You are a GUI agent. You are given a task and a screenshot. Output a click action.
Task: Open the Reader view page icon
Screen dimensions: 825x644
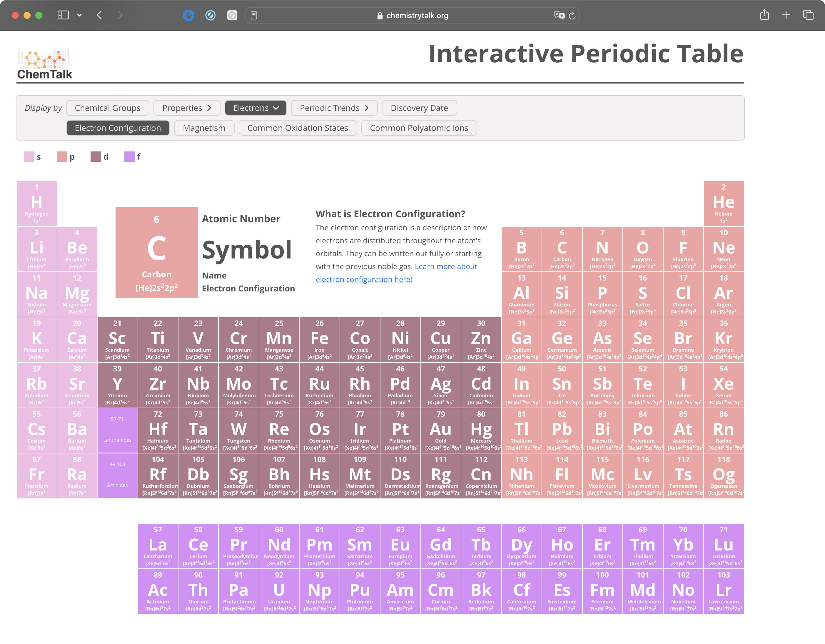(254, 16)
